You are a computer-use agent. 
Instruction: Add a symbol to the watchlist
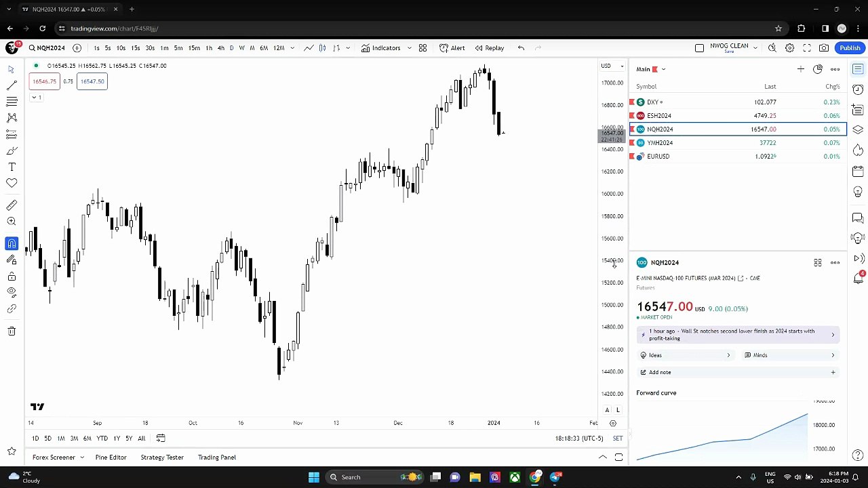(x=801, y=69)
